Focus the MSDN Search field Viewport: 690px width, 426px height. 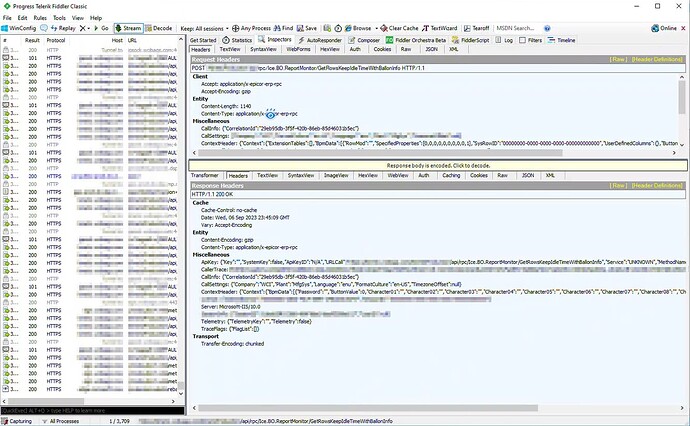517,28
